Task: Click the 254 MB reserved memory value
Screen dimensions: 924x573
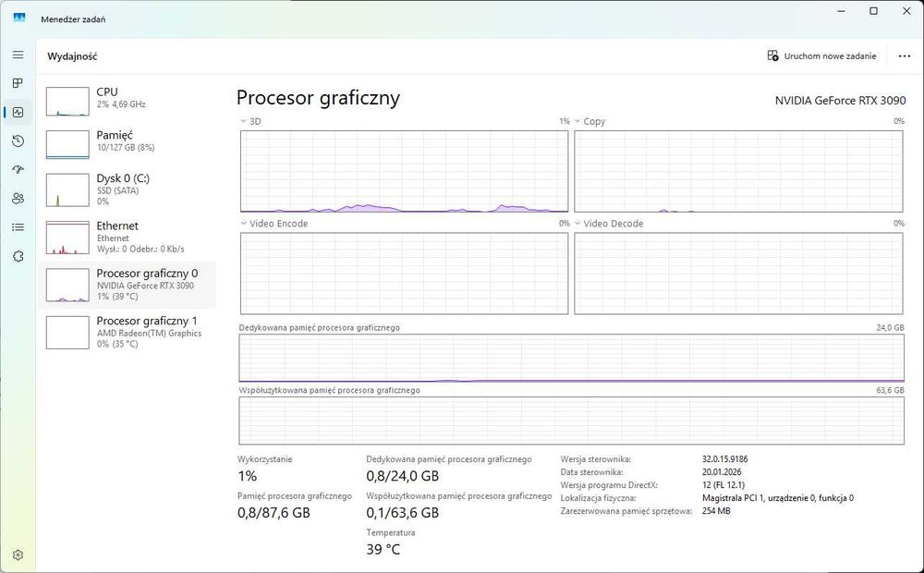Action: click(716, 511)
